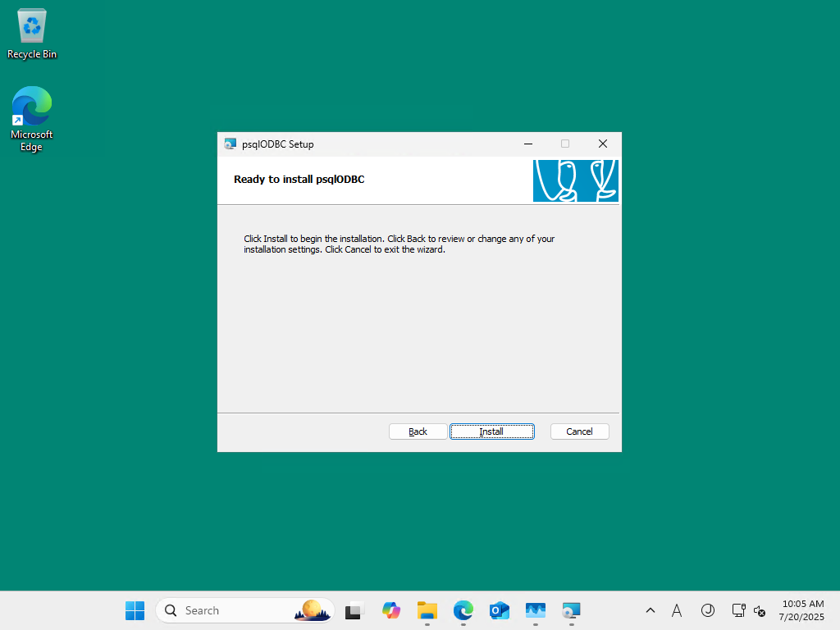Expand the hidden system tray icons chevron

(651, 610)
